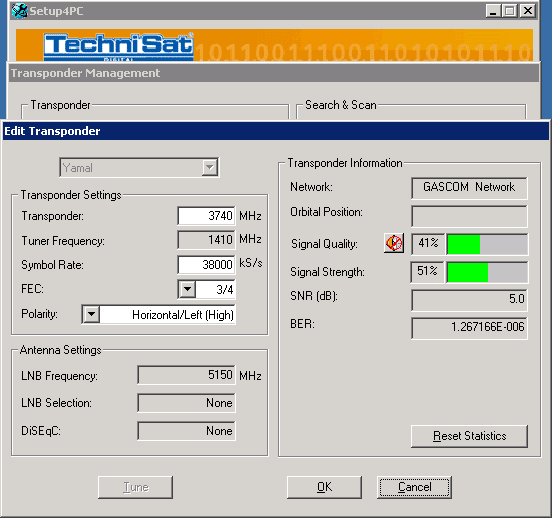
Task: Click the LNB Frequency field
Action: [x=186, y=375]
